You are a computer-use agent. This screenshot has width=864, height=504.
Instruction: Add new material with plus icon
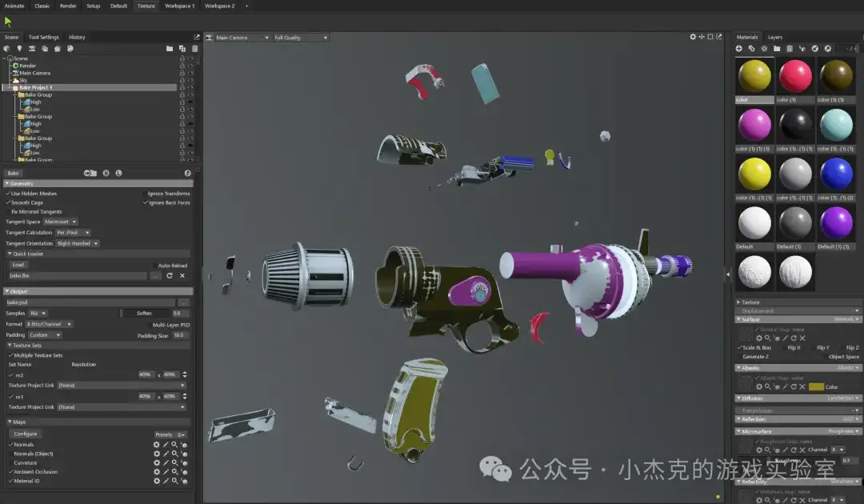(x=738, y=49)
